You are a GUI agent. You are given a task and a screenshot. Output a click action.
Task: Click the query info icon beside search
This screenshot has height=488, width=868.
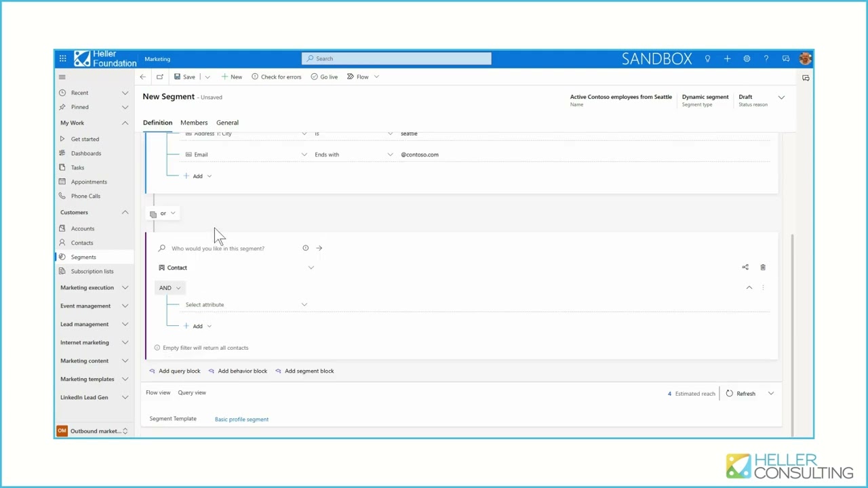tap(305, 248)
